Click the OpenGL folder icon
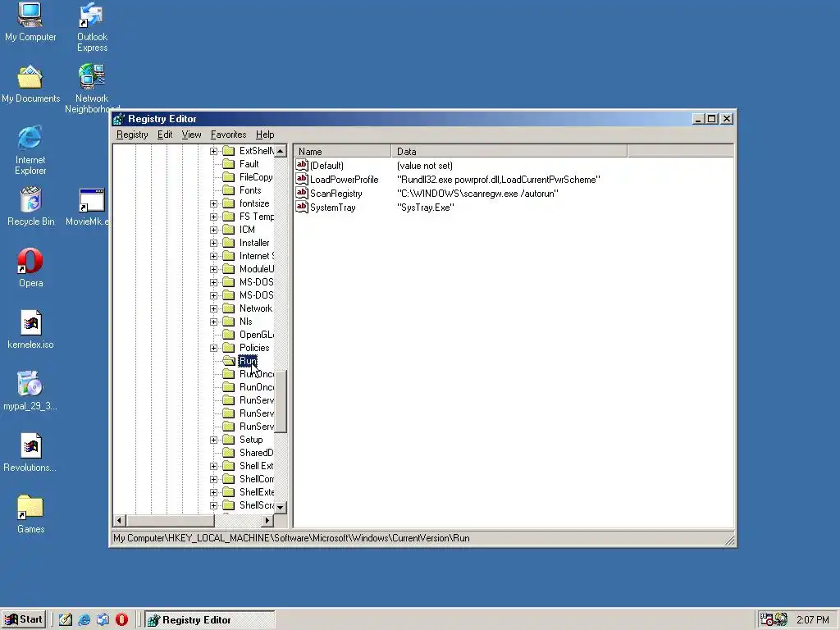Viewport: 840px width, 630px height. tap(229, 335)
